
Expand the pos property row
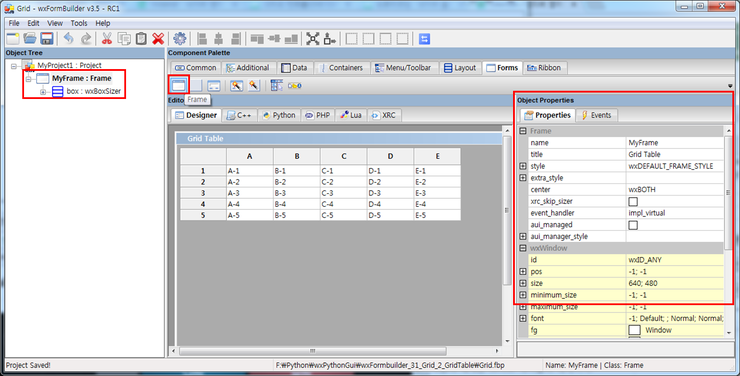click(x=523, y=271)
